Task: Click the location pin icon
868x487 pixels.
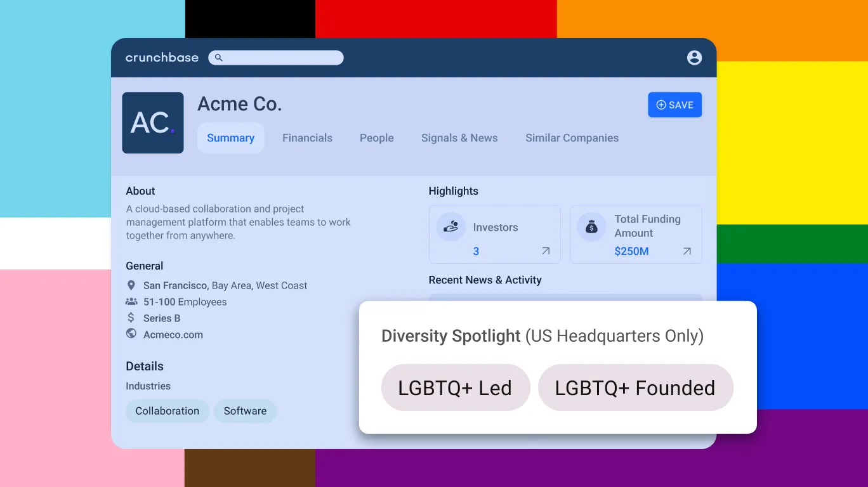Action: coord(131,285)
